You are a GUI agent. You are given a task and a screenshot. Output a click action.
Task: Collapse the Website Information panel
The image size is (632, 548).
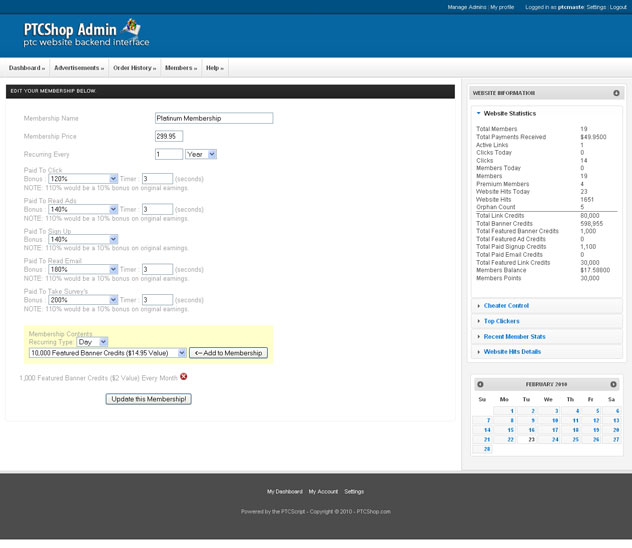click(x=616, y=93)
